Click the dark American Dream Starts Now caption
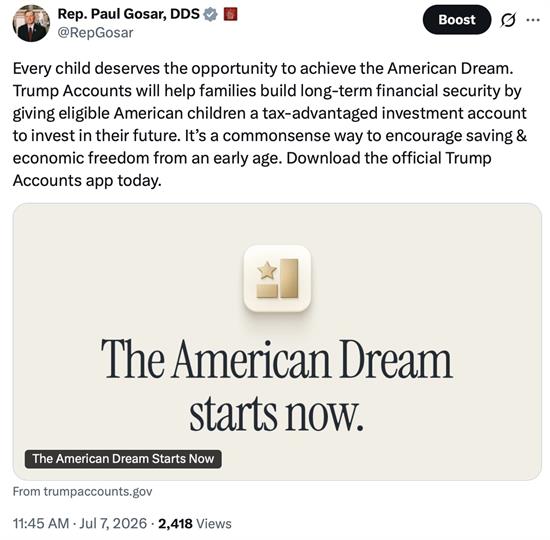The image size is (550, 540). 123,459
